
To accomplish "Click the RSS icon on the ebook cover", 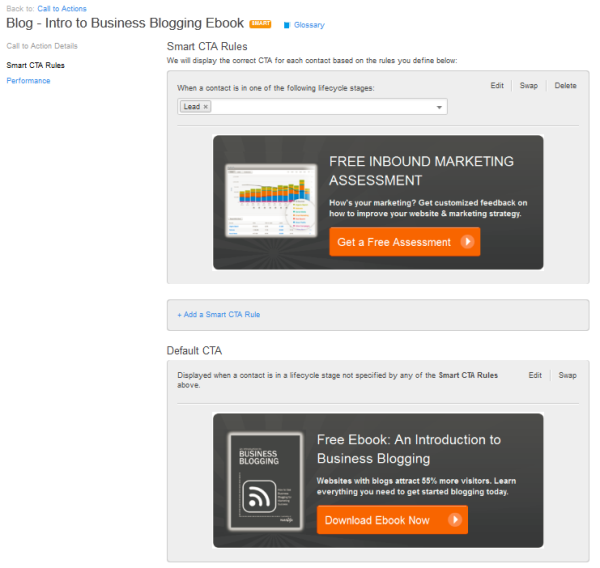I will click(x=264, y=497).
